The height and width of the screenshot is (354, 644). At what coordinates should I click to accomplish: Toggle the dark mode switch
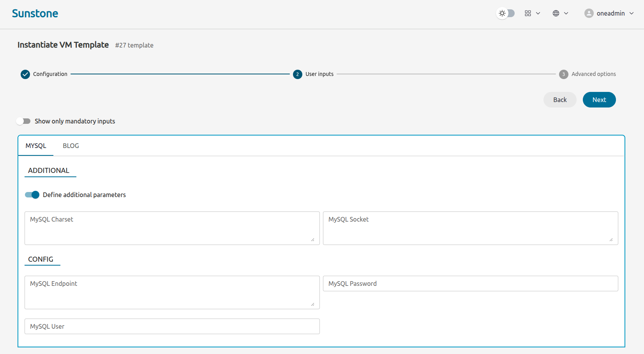click(x=506, y=13)
